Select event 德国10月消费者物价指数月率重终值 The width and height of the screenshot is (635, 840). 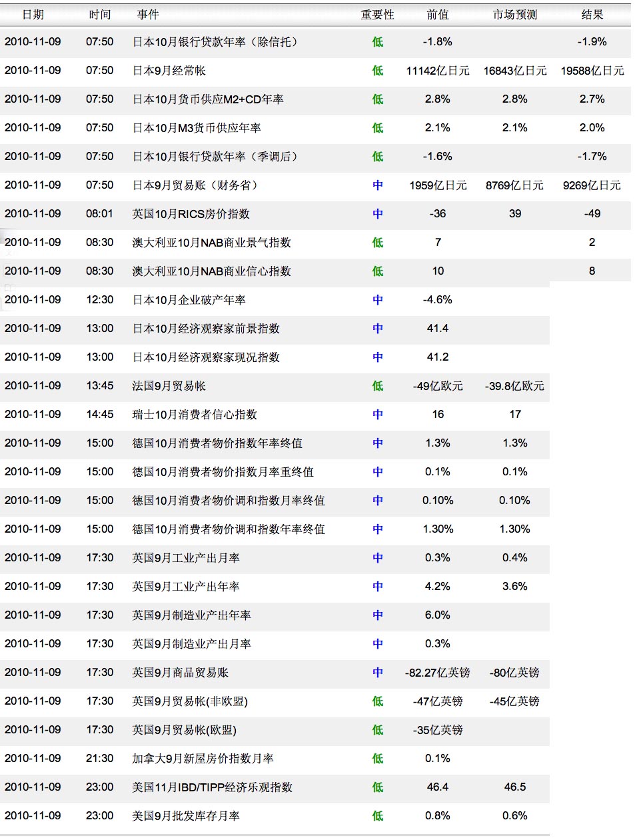[x=223, y=472]
